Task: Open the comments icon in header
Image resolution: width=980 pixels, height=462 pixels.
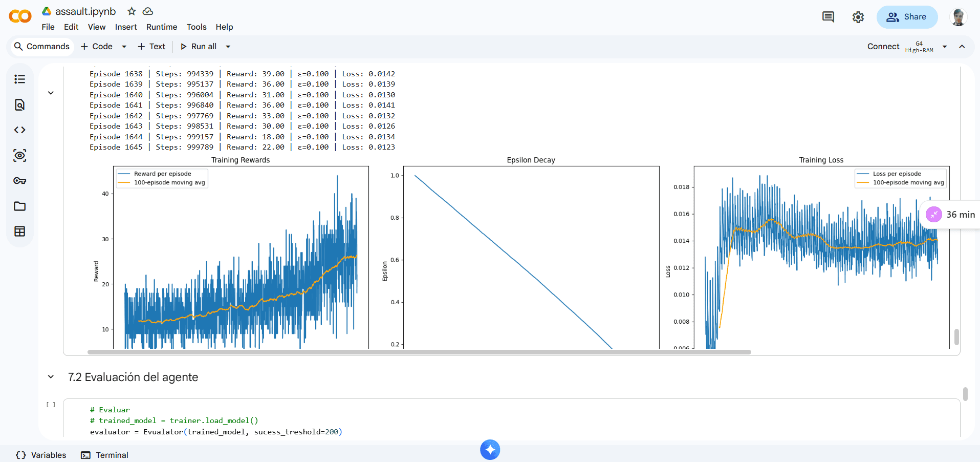Action: (x=828, y=17)
